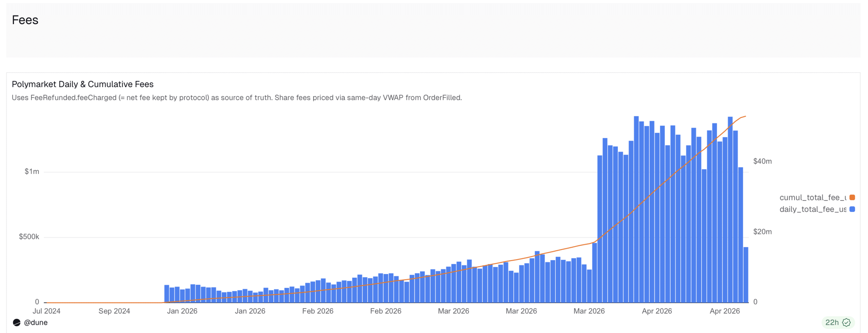Viewport: 868px width, 333px height.
Task: Click the Dune logo icon beside @dune
Action: coord(17,322)
